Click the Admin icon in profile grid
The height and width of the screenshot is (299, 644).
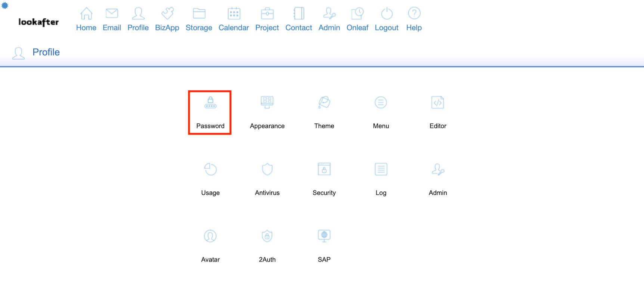[437, 170]
